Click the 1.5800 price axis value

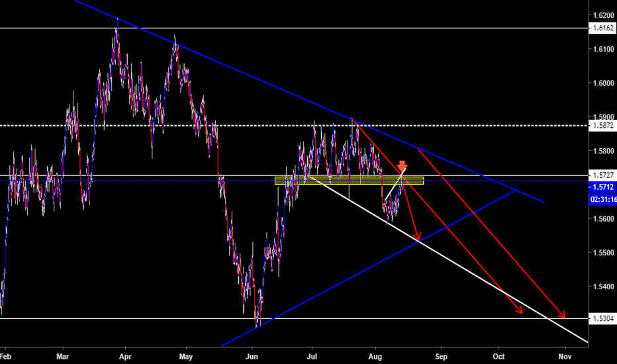(603, 151)
